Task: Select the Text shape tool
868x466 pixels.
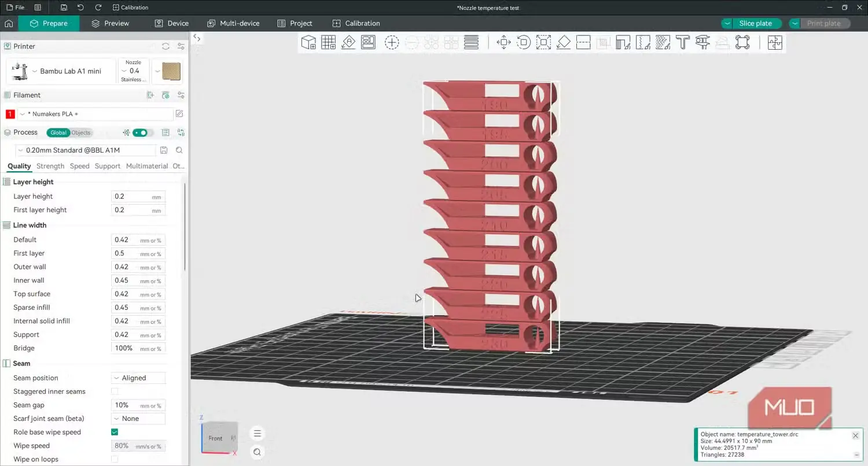Action: (683, 42)
